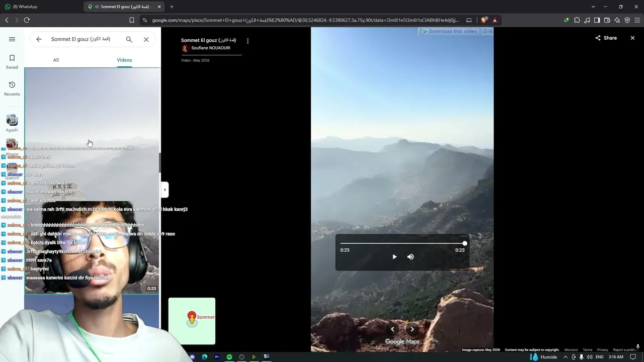This screenshot has width=644, height=362.
Task: Reload the current page
Action: 27,20
